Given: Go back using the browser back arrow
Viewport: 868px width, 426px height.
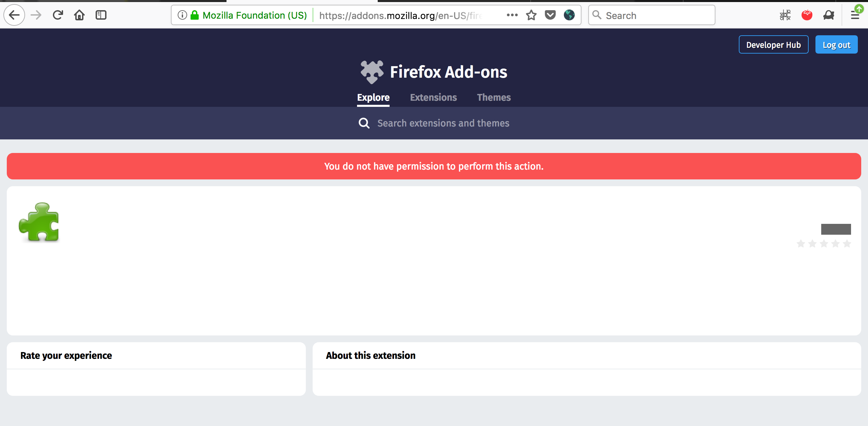Looking at the screenshot, I should pyautogui.click(x=14, y=15).
